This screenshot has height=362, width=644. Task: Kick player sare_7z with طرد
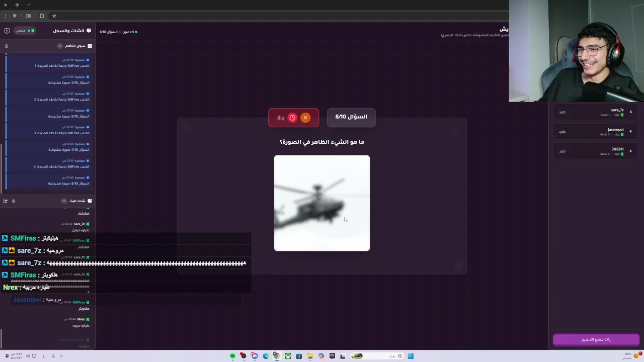pyautogui.click(x=562, y=112)
